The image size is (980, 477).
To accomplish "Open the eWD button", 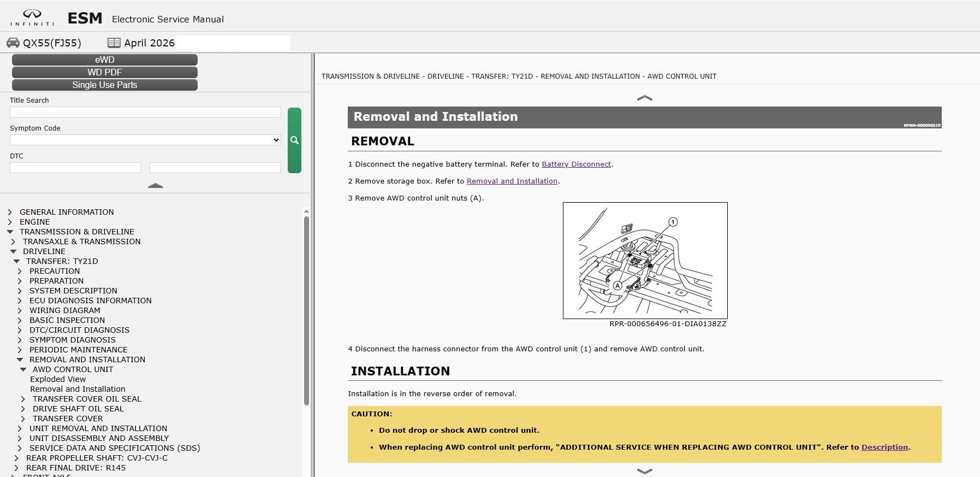I will click(105, 60).
